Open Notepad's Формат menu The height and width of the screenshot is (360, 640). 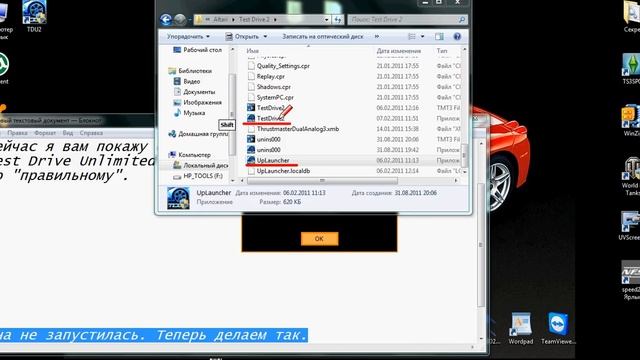[45, 133]
